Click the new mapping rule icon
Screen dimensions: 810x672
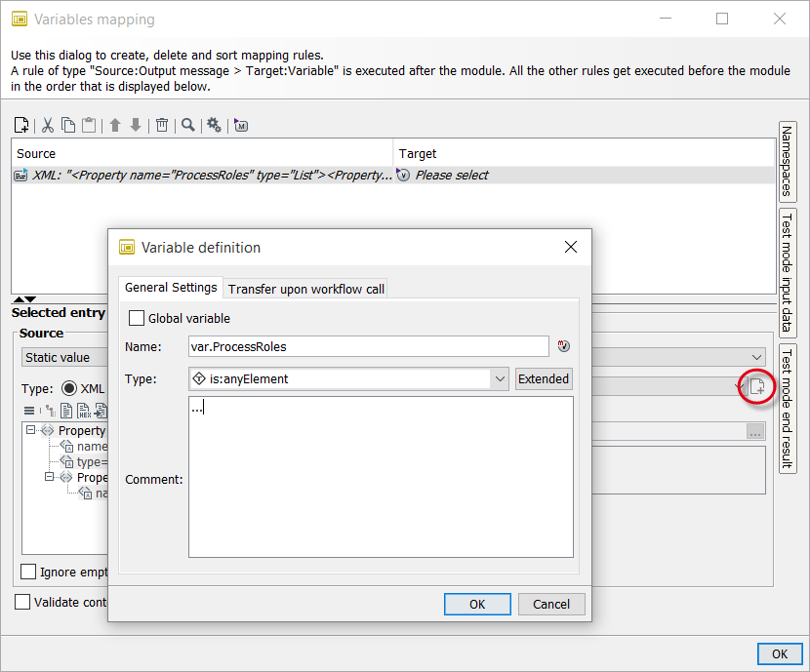point(21,125)
